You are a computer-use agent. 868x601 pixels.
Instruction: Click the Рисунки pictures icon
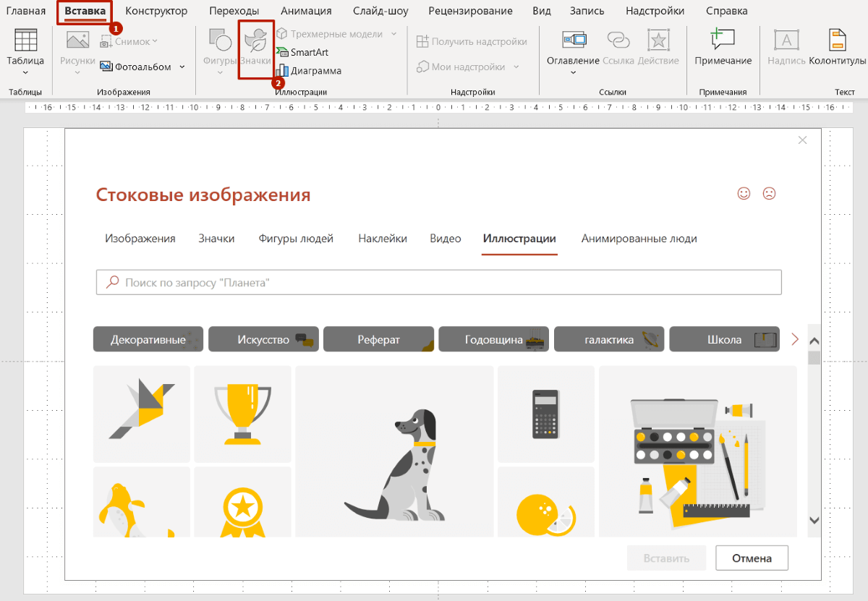[x=77, y=42]
